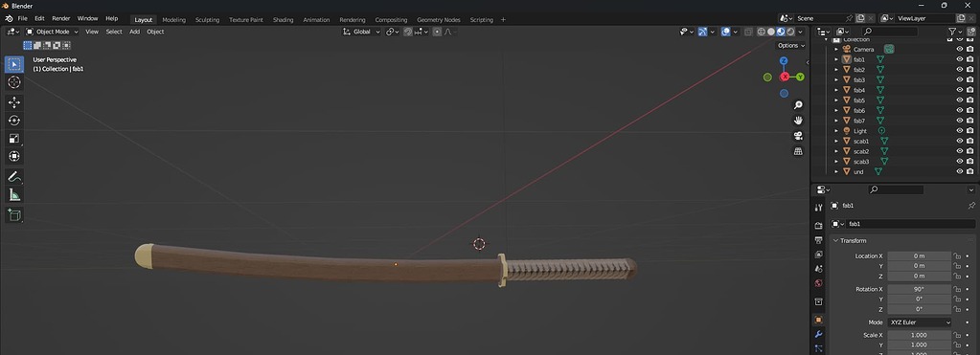
Task: Expand fab2 in the outliner
Action: [836, 70]
